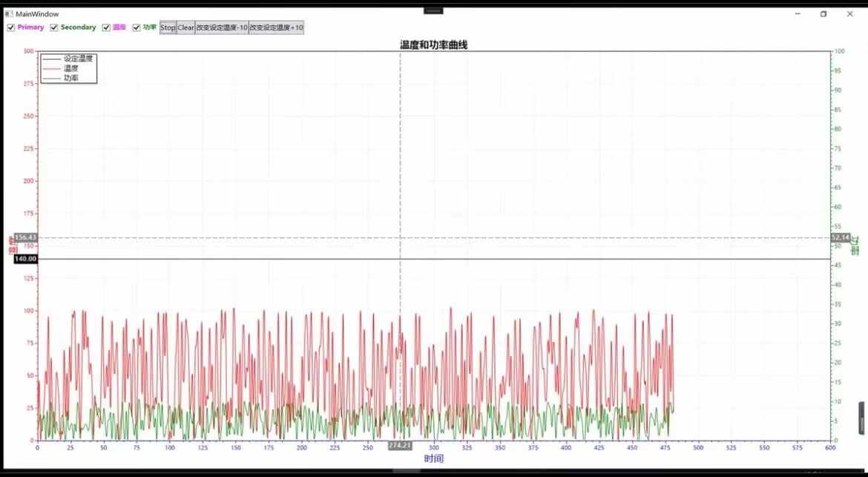Click the Clear button
Screen dimensions: 868x477
pyautogui.click(x=185, y=27)
